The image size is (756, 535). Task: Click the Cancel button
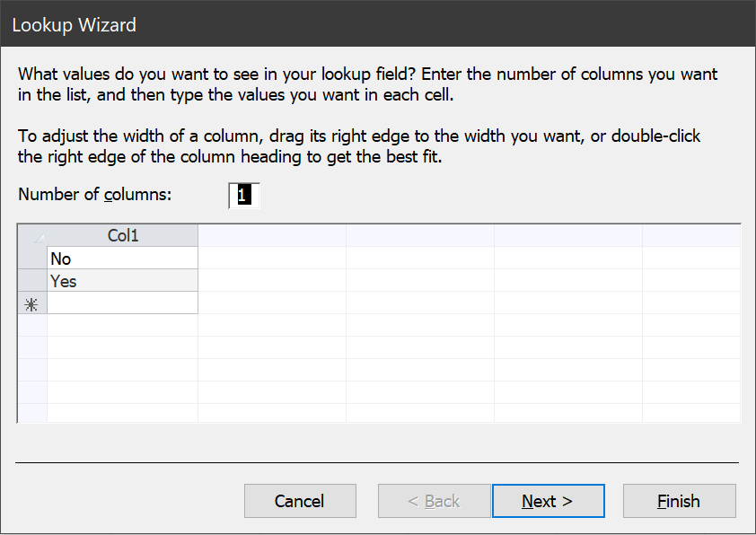[300, 501]
